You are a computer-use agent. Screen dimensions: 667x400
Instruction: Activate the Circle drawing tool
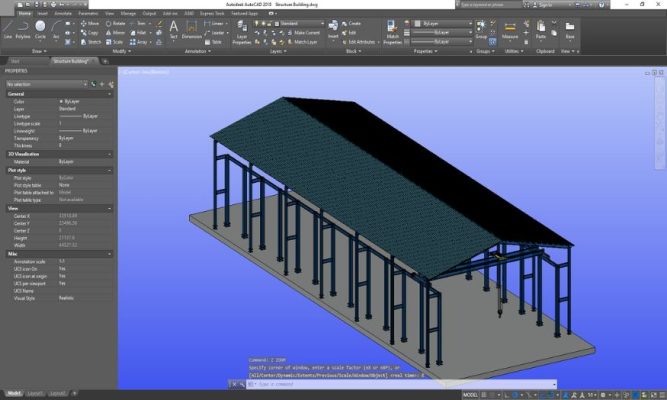[40, 27]
